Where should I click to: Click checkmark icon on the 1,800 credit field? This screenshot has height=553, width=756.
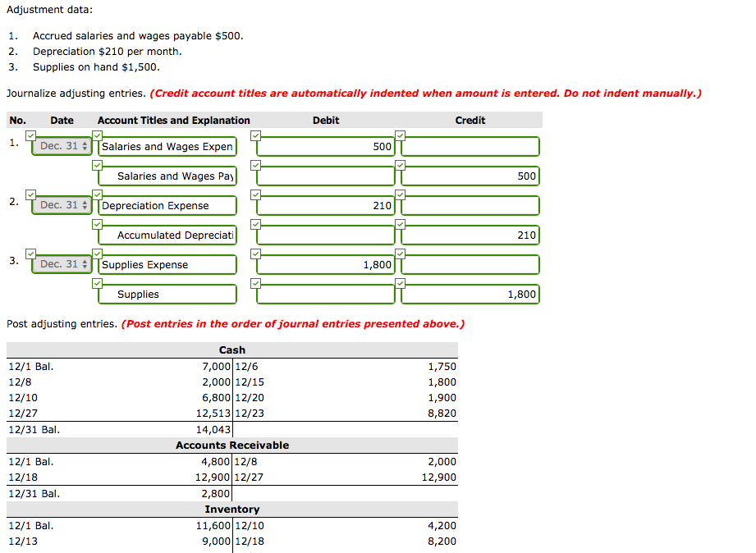click(x=401, y=283)
